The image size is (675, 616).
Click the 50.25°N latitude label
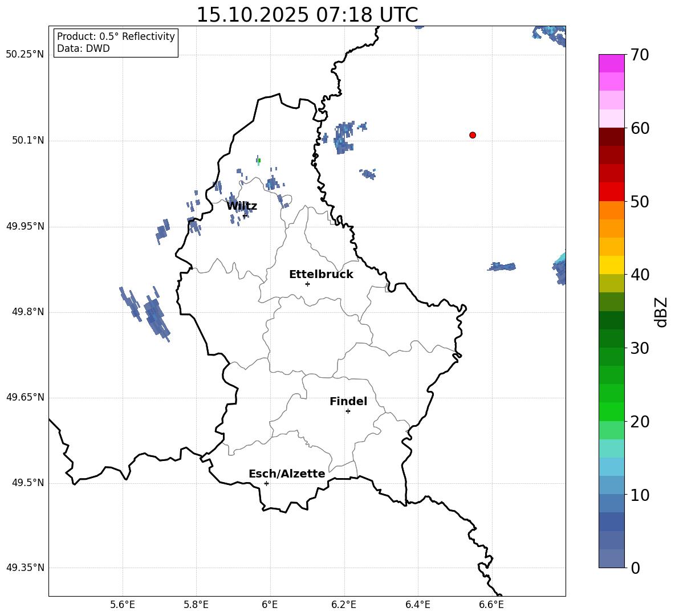pos(25,55)
